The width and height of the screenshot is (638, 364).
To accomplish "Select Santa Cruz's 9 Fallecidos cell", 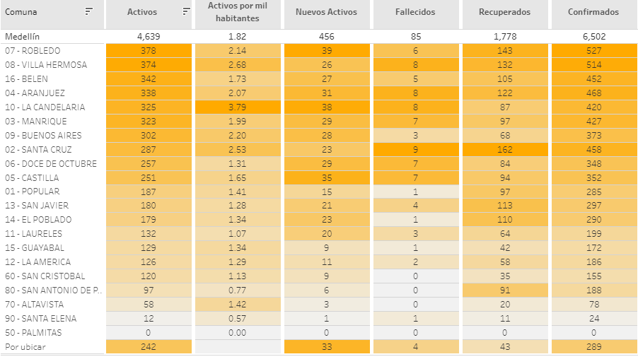I will click(x=416, y=150).
